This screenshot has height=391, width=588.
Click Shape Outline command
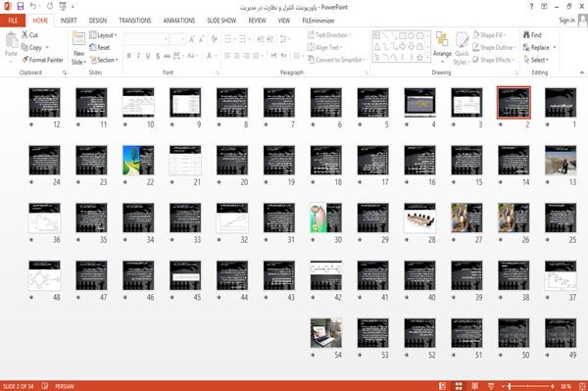494,47
